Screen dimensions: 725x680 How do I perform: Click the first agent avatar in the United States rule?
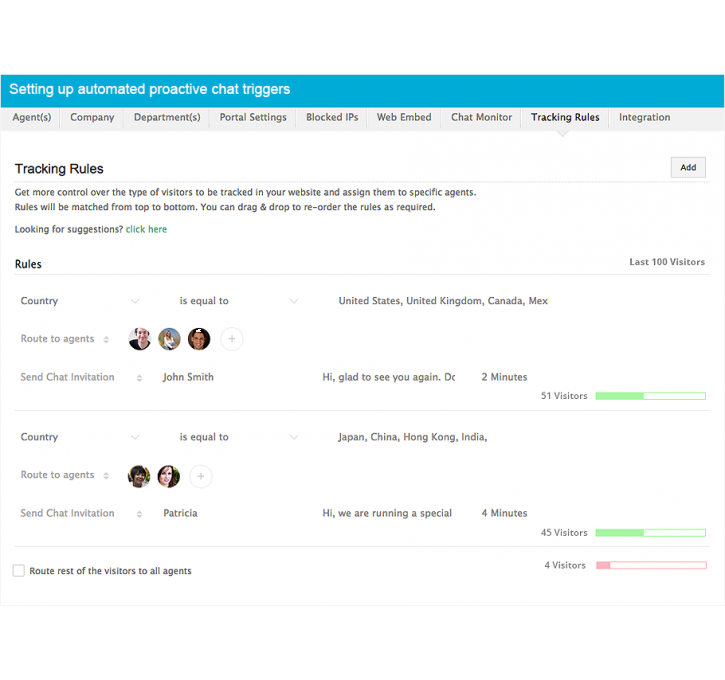point(140,340)
